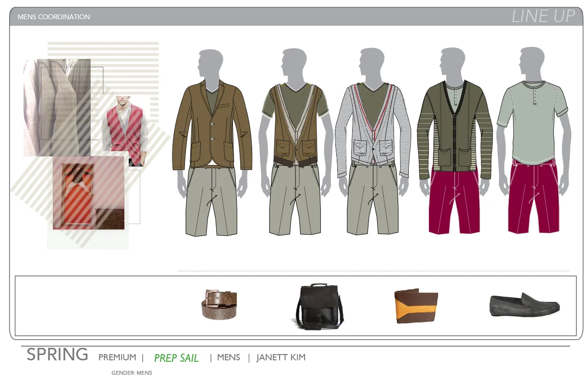Click the MENS COORDINATION header text

click(x=54, y=17)
